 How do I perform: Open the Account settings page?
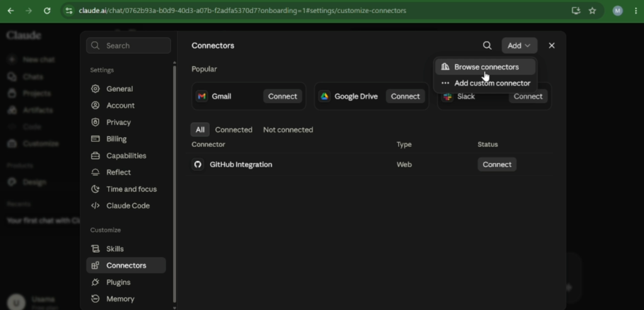126,106
